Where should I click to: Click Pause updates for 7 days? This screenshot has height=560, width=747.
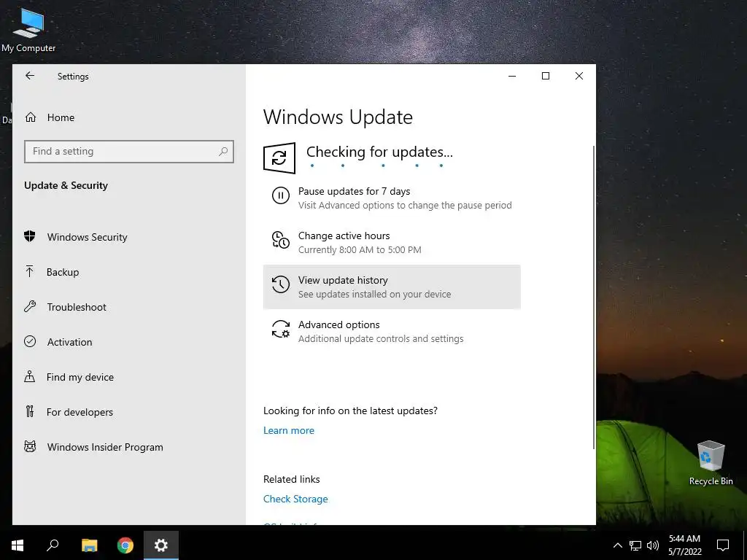(392, 198)
